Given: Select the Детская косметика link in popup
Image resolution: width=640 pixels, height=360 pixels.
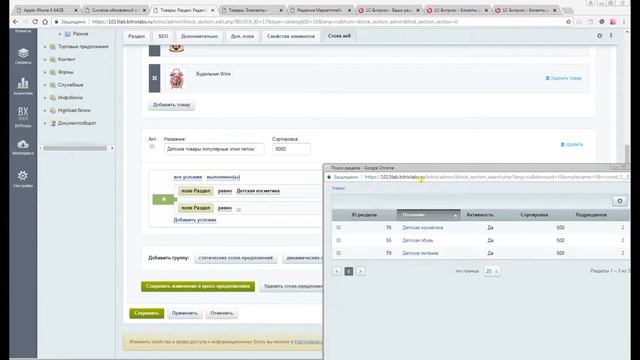Looking at the screenshot, I should pos(422,228).
